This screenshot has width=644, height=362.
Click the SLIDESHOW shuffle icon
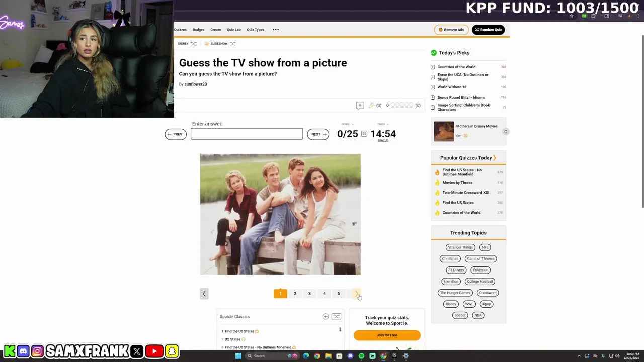point(232,44)
